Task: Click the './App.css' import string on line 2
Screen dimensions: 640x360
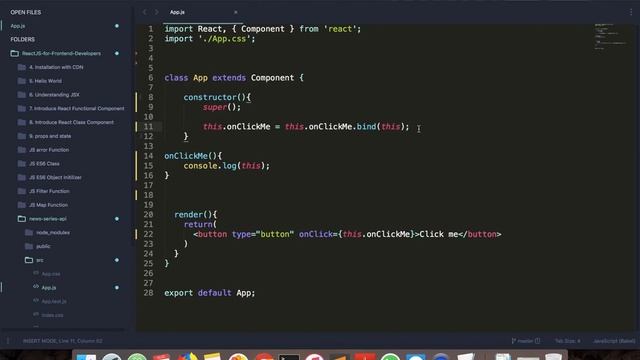Action: tap(224, 39)
